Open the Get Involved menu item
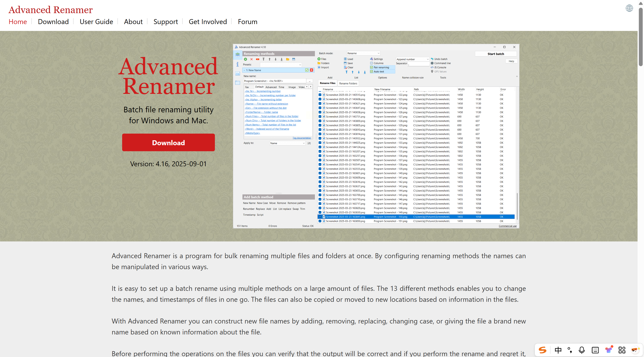 (208, 22)
